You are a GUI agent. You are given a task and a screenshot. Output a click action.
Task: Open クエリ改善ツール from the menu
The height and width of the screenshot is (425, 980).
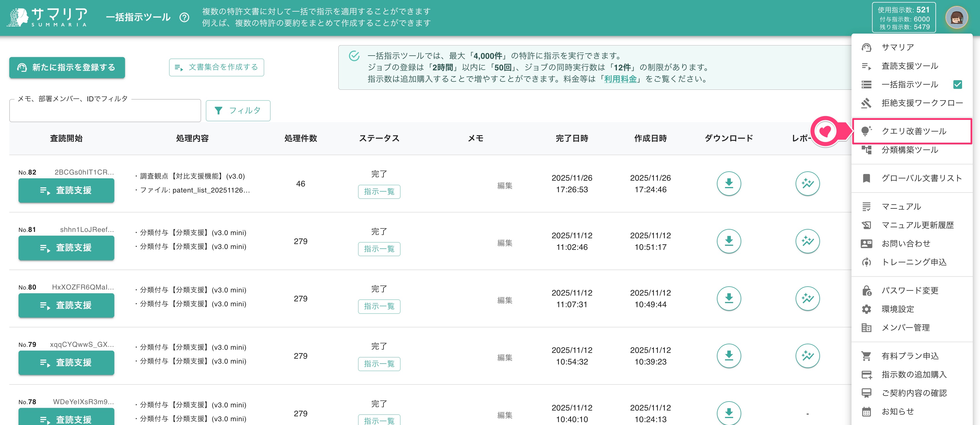(912, 131)
